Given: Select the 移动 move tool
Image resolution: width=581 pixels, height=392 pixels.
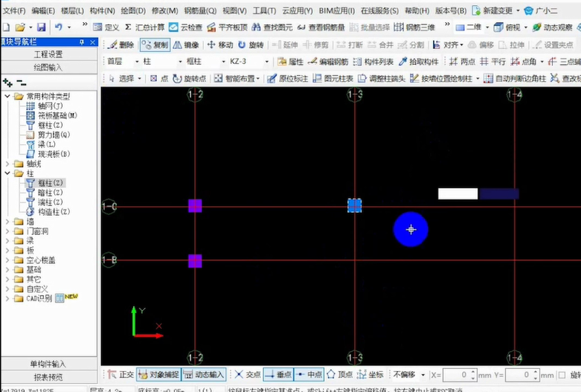Looking at the screenshot, I should click(x=220, y=45).
